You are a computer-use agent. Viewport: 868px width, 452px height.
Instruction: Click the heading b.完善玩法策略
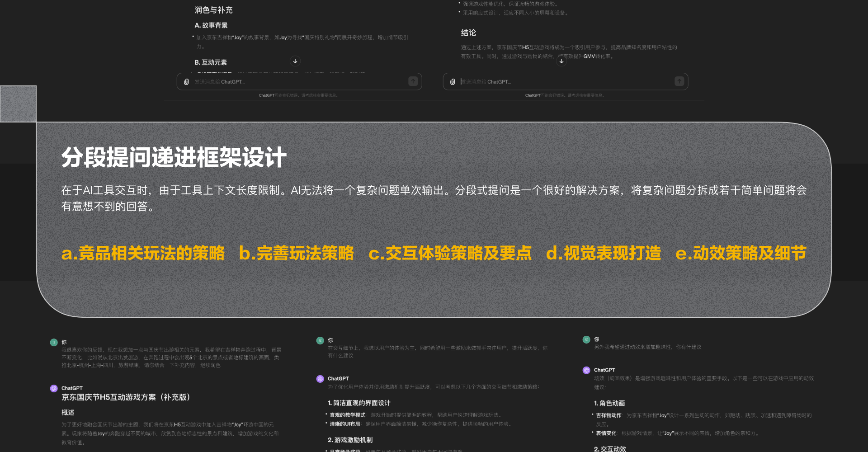point(297,253)
